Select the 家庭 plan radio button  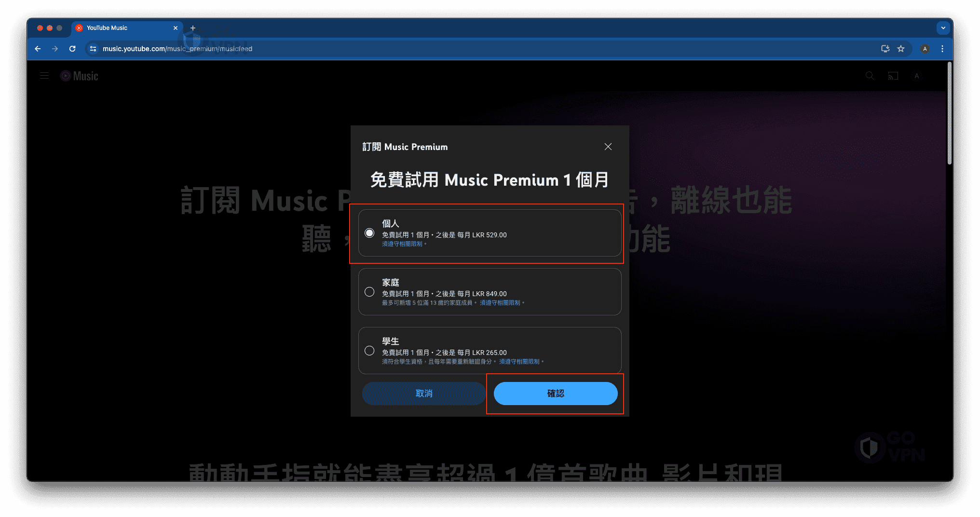click(x=369, y=292)
